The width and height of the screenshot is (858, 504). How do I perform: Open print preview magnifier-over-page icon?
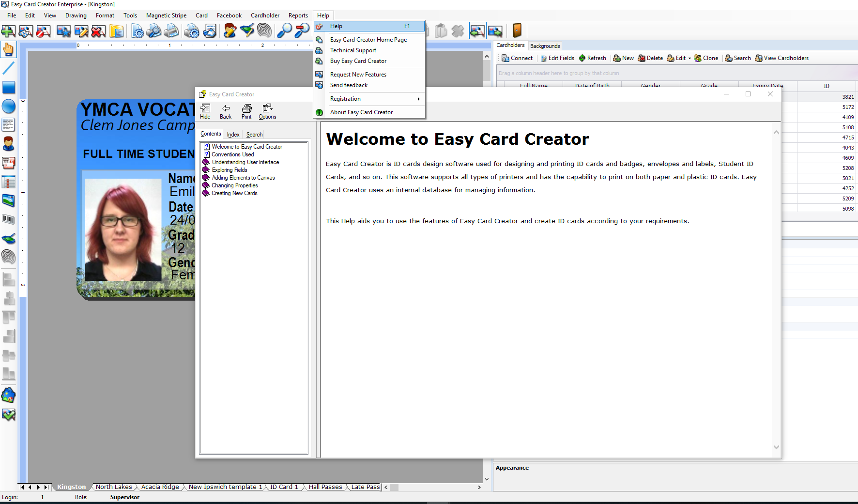click(x=153, y=31)
